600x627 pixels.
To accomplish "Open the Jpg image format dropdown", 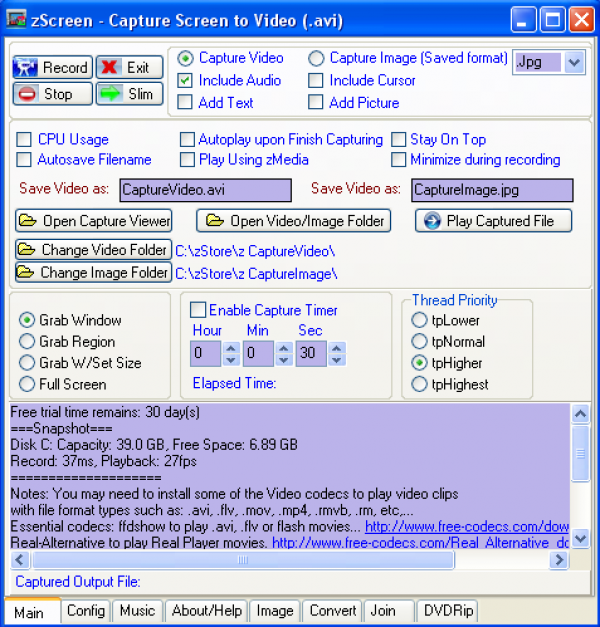I will coord(574,62).
